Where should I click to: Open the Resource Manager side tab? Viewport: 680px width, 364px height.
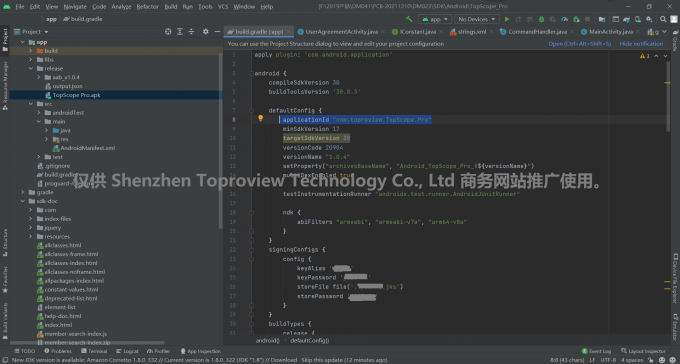[x=5, y=85]
